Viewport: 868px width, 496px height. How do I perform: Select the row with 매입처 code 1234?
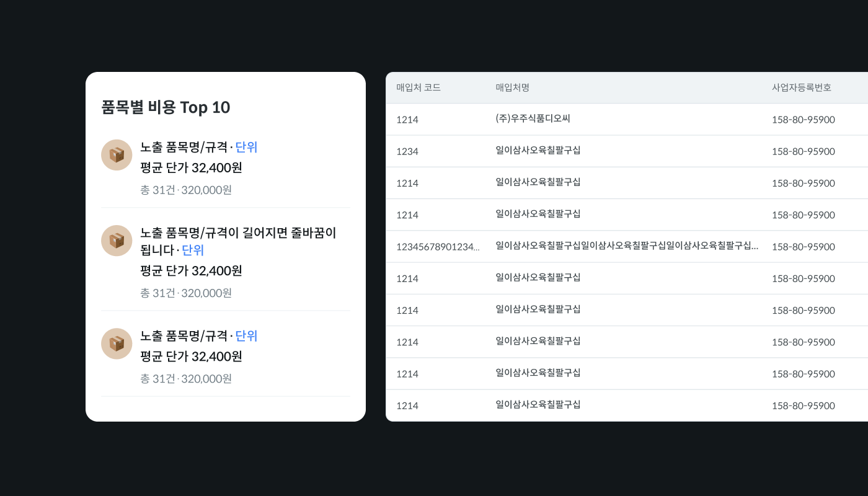(x=627, y=151)
